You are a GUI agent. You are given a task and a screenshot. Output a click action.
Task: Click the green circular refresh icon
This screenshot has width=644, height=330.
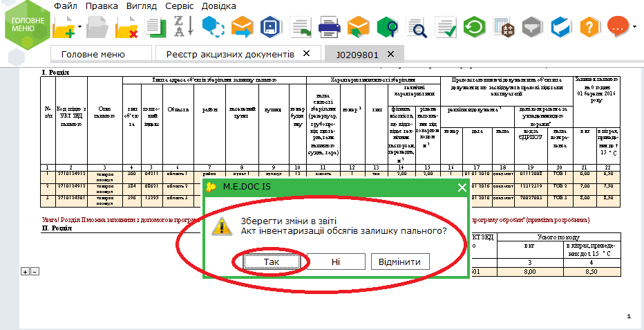[474, 28]
